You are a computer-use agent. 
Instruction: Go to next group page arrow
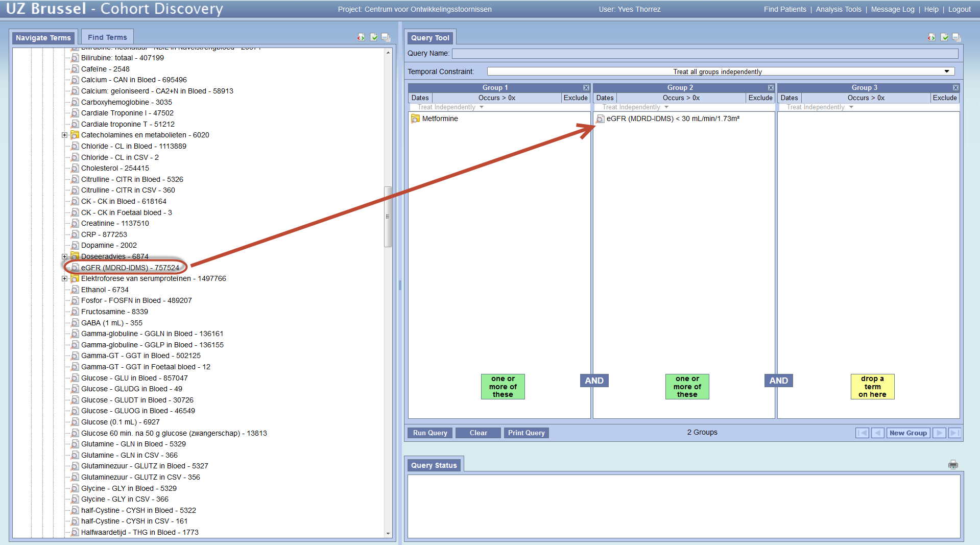pyautogui.click(x=939, y=433)
